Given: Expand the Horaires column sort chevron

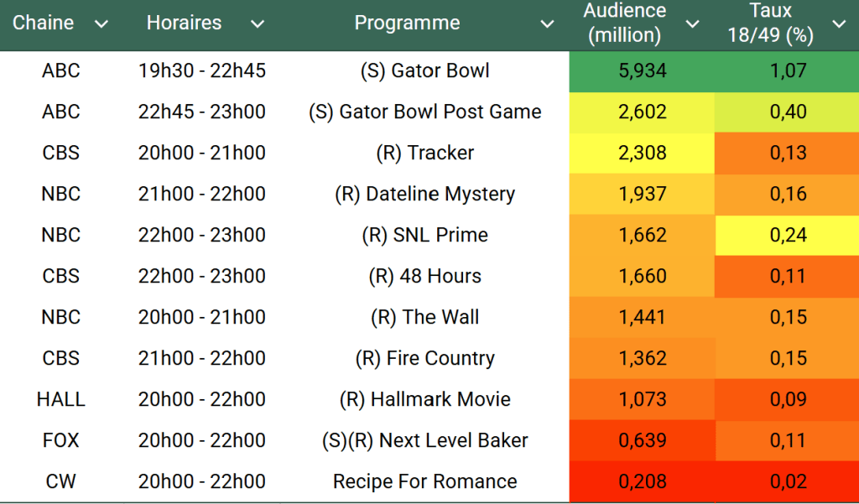Looking at the screenshot, I should [x=258, y=24].
